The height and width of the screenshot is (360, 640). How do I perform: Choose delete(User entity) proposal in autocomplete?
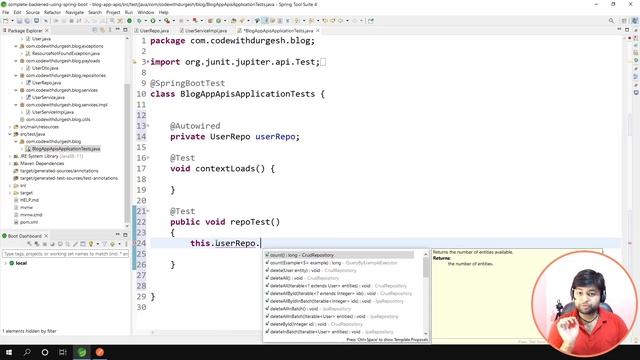(x=311, y=271)
